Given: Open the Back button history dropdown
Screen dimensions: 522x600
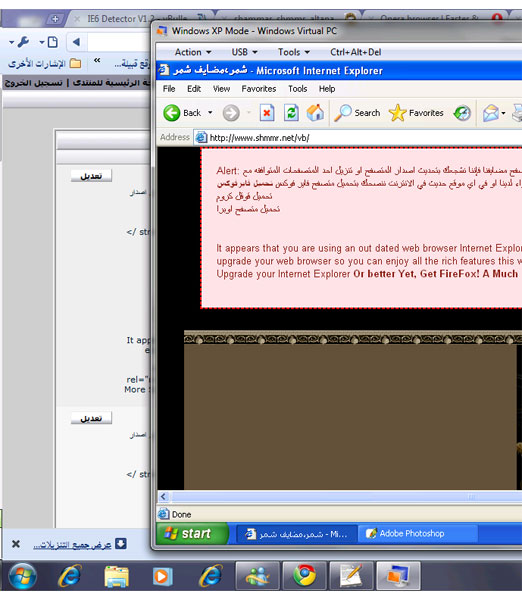Looking at the screenshot, I should point(210,112).
